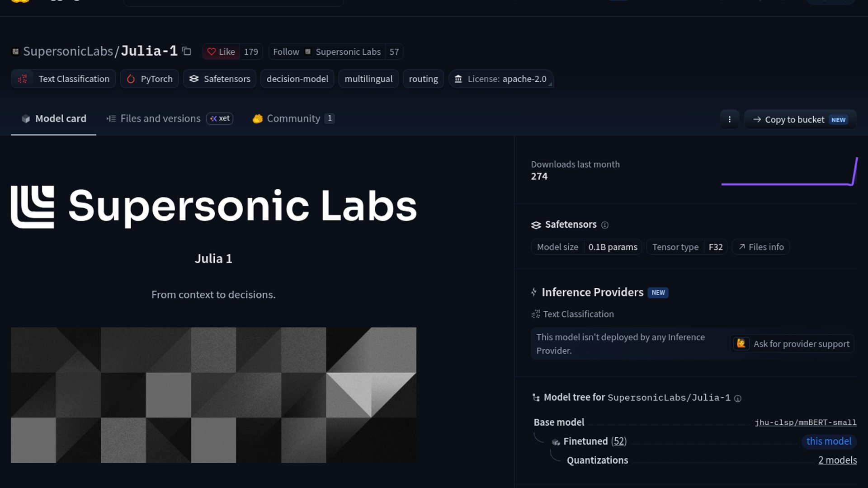Select the Text Classification tag

(x=63, y=79)
